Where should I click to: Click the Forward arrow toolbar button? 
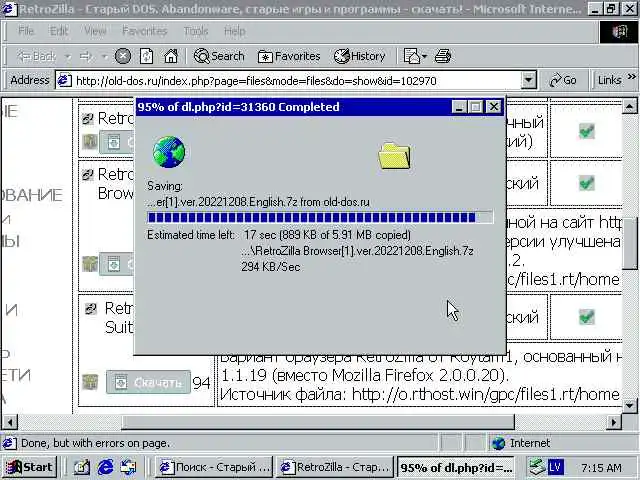click(x=86, y=56)
